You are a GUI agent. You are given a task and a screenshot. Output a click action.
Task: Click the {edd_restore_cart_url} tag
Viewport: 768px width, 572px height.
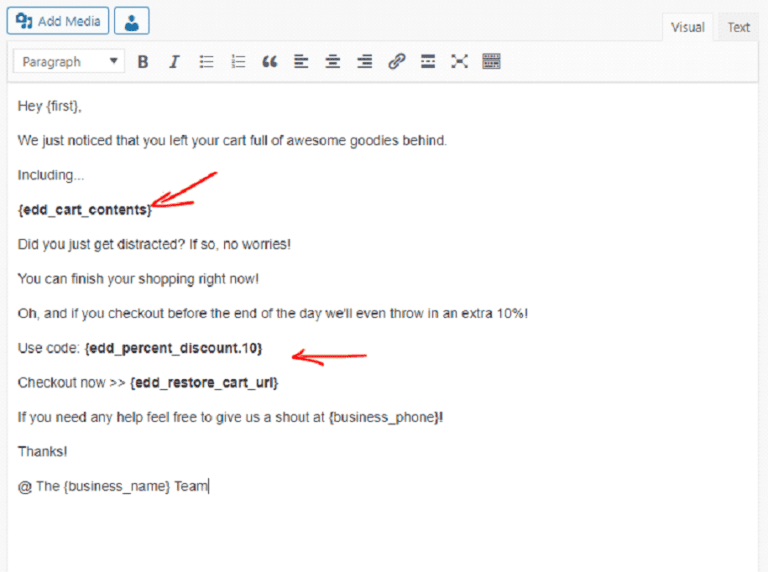click(x=204, y=382)
